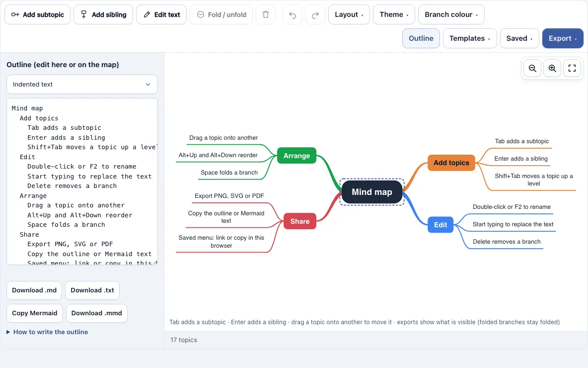Screen dimensions: 588x368
Task: Click the 'Mind map' line in outline
Action: pyautogui.click(x=27, y=108)
